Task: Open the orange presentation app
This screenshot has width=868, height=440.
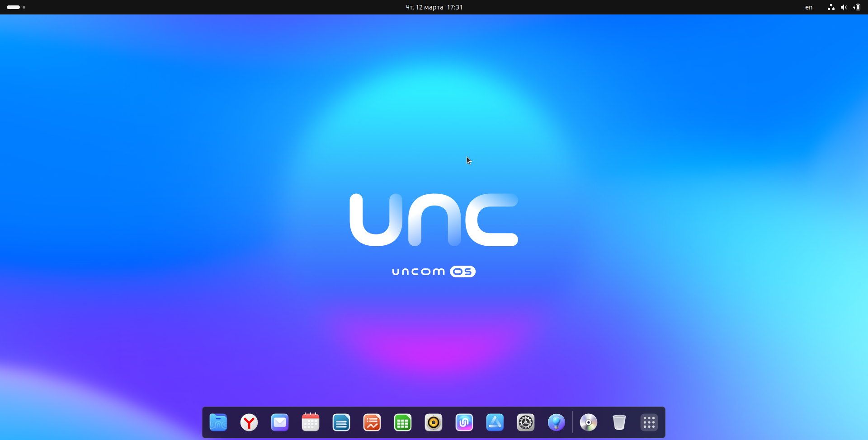Action: click(x=372, y=423)
